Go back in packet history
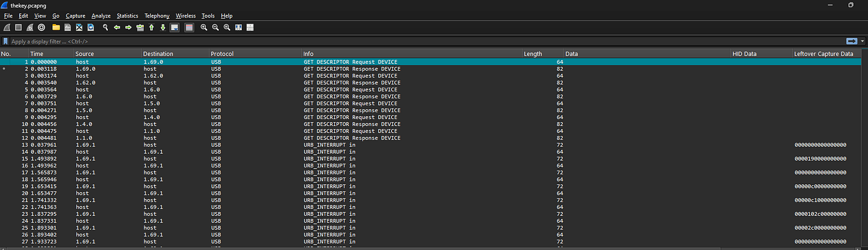The image size is (868, 250). (x=117, y=27)
